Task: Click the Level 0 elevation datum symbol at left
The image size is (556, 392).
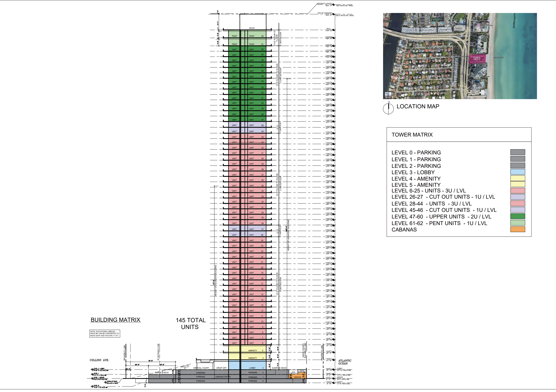Action: tap(92, 386)
